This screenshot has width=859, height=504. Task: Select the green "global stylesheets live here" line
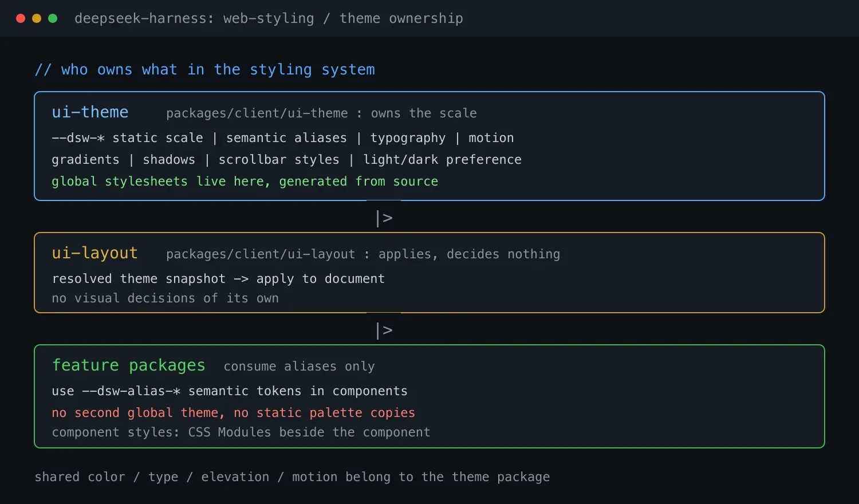(x=245, y=182)
